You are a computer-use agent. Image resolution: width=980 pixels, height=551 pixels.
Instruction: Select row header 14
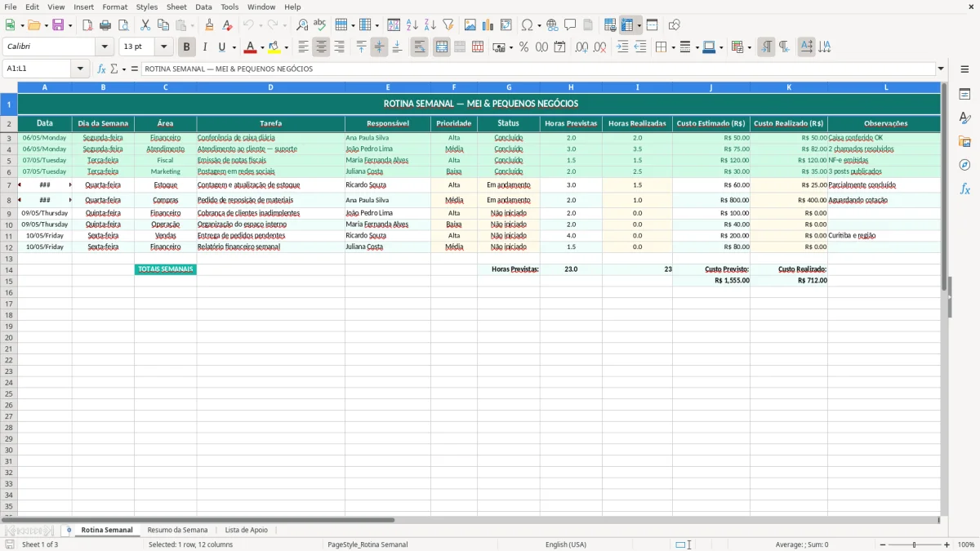point(9,269)
